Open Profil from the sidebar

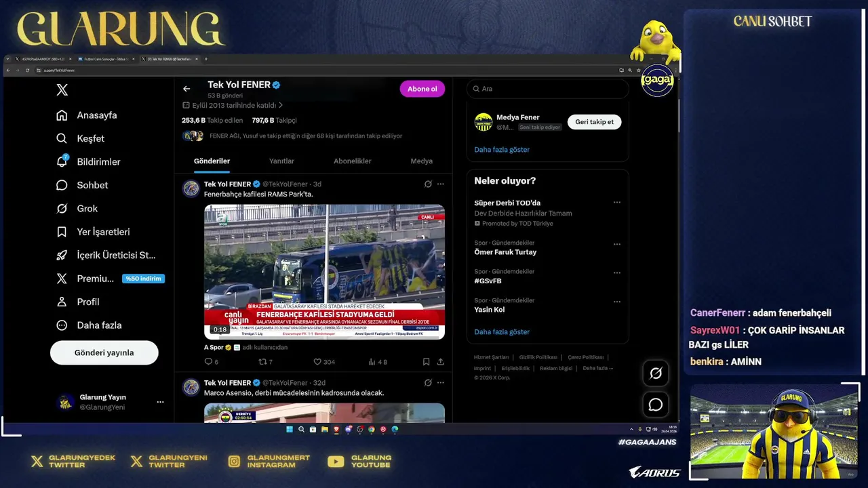[78, 302]
